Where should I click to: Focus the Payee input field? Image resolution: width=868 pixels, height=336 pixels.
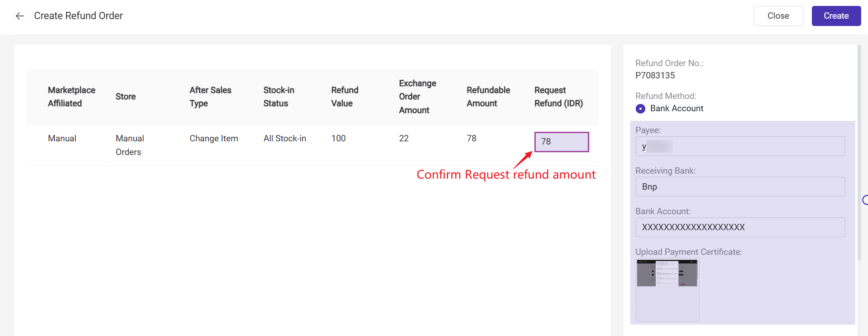coord(739,146)
